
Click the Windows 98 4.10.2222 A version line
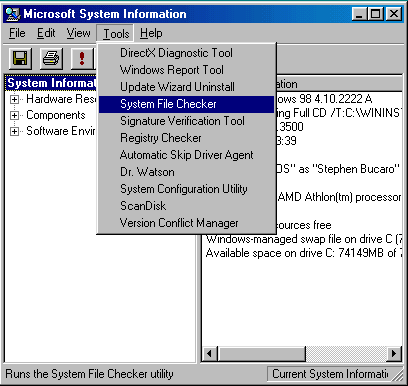324,99
